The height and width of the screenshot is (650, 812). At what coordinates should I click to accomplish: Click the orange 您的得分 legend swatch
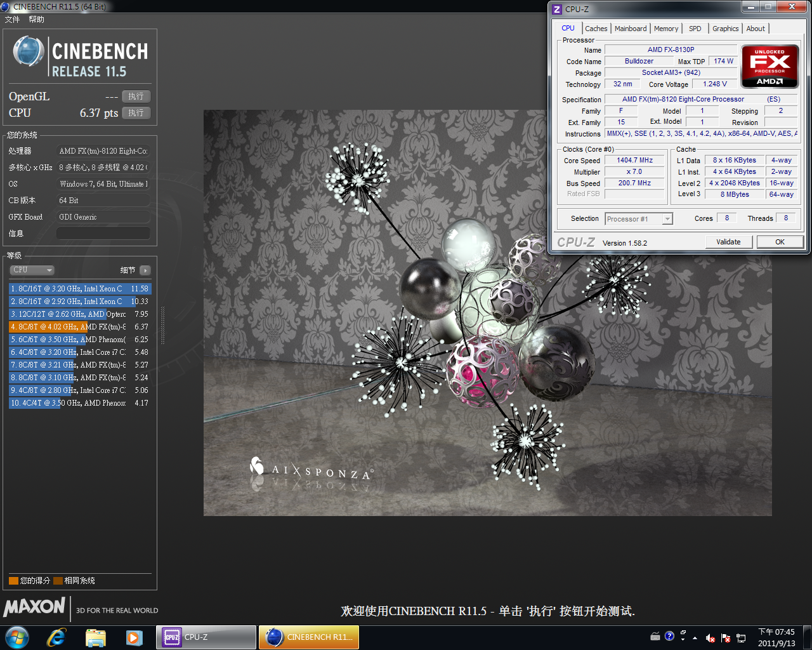(13, 581)
